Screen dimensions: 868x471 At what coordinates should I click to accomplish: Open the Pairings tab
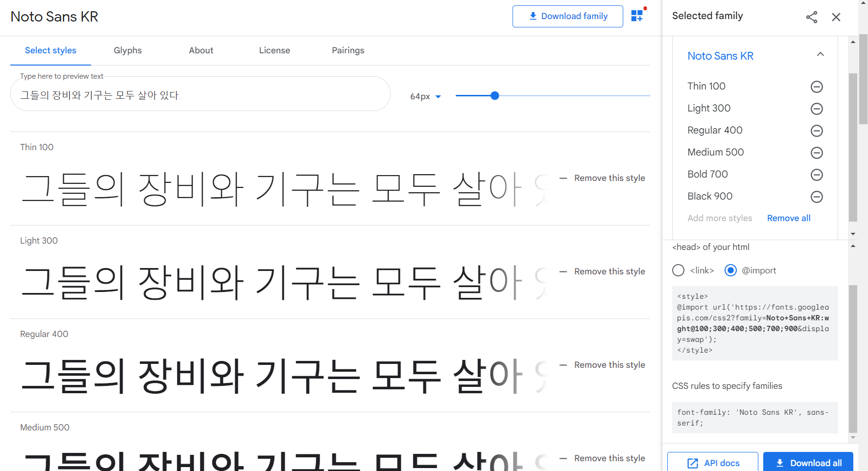pos(348,50)
